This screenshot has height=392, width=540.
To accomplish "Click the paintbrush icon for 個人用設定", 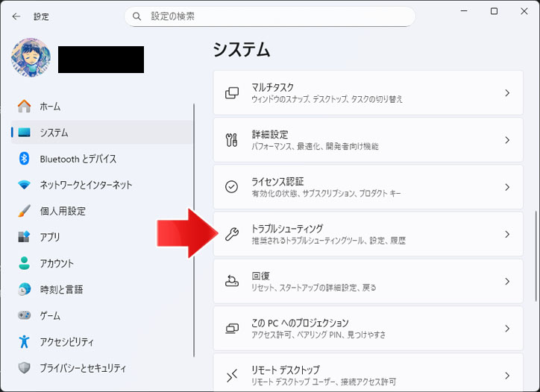I will (x=24, y=211).
